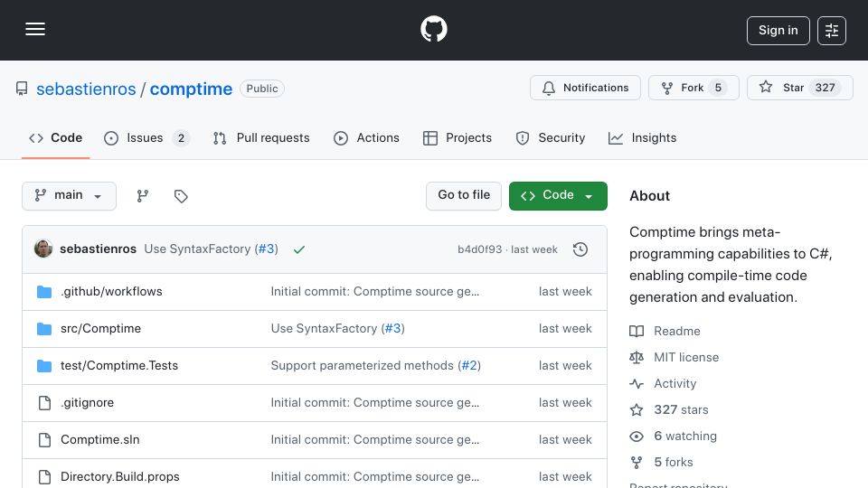Open #3 link in the src/Comptime row
The height and width of the screenshot is (488, 868).
[392, 329]
